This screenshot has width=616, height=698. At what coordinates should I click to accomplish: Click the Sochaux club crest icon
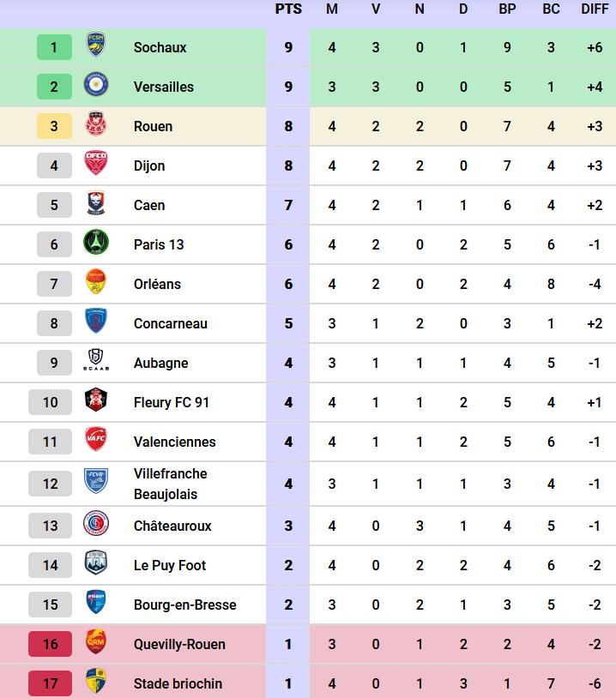(x=95, y=47)
